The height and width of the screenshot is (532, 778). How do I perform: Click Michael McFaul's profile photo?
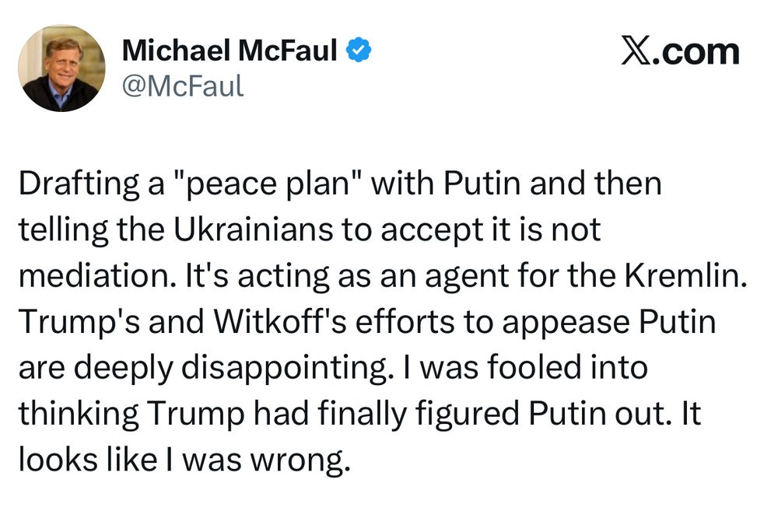pos(61,68)
